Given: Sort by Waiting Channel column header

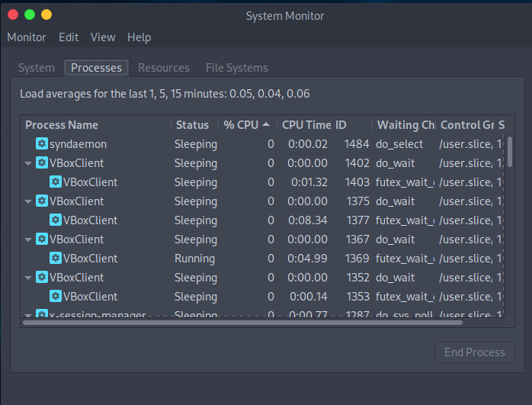Looking at the screenshot, I should pyautogui.click(x=404, y=125).
